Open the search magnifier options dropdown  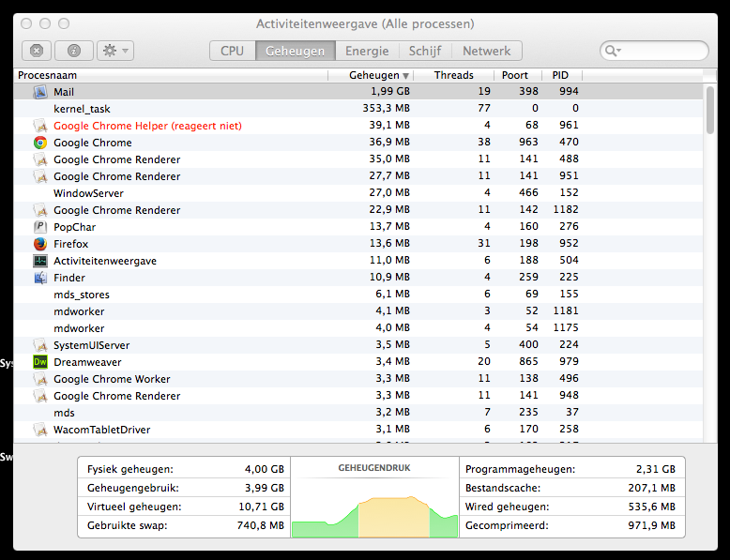(613, 51)
